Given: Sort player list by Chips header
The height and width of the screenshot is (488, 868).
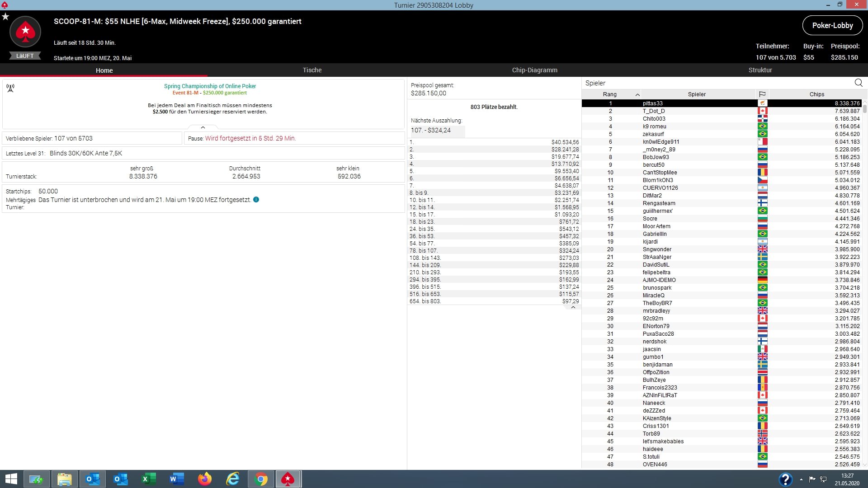Looking at the screenshot, I should coord(816,94).
